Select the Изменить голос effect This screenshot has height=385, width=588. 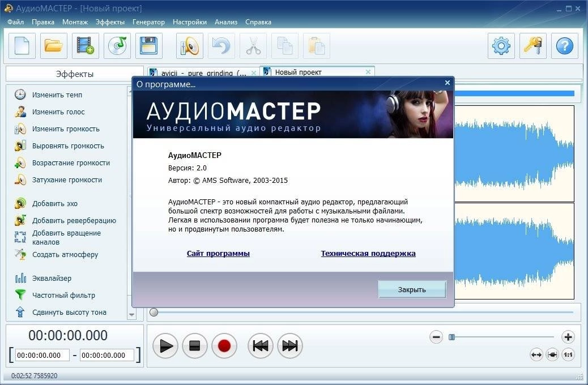49,112
